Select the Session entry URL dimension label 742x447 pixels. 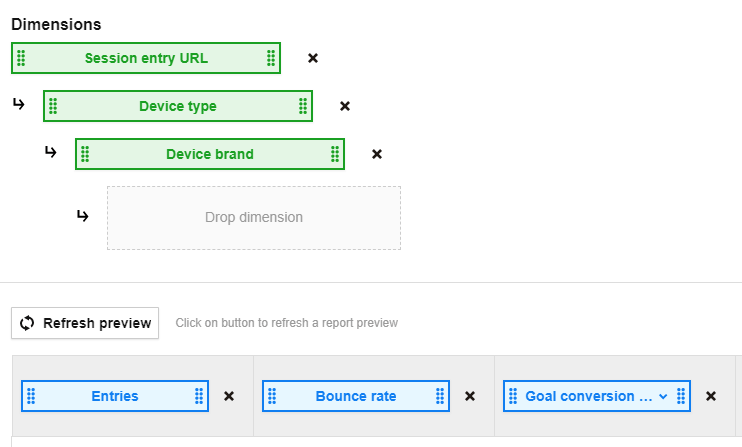pos(146,58)
